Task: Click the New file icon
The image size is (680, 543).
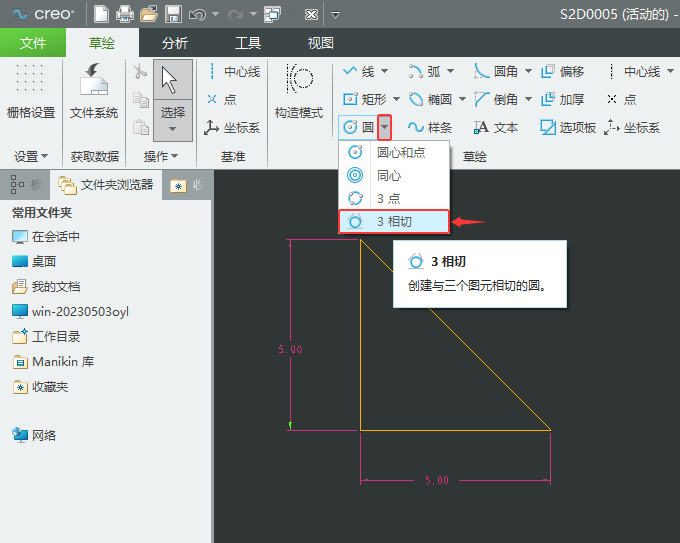Action: [101, 14]
